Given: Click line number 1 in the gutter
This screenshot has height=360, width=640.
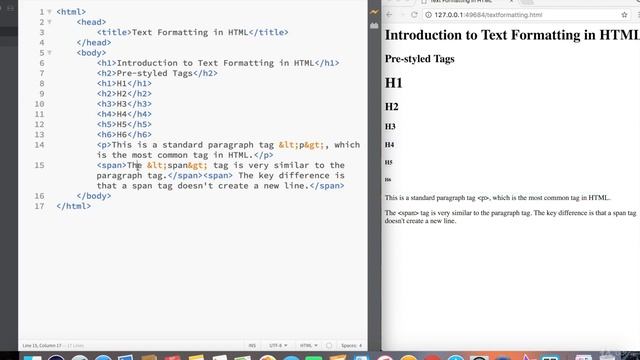Looking at the screenshot, I should pyautogui.click(x=42, y=12).
